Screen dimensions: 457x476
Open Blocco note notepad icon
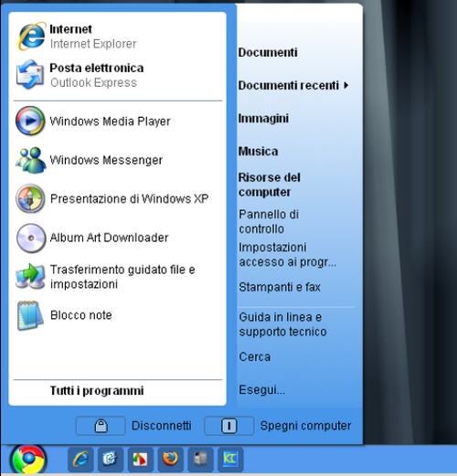(30, 315)
